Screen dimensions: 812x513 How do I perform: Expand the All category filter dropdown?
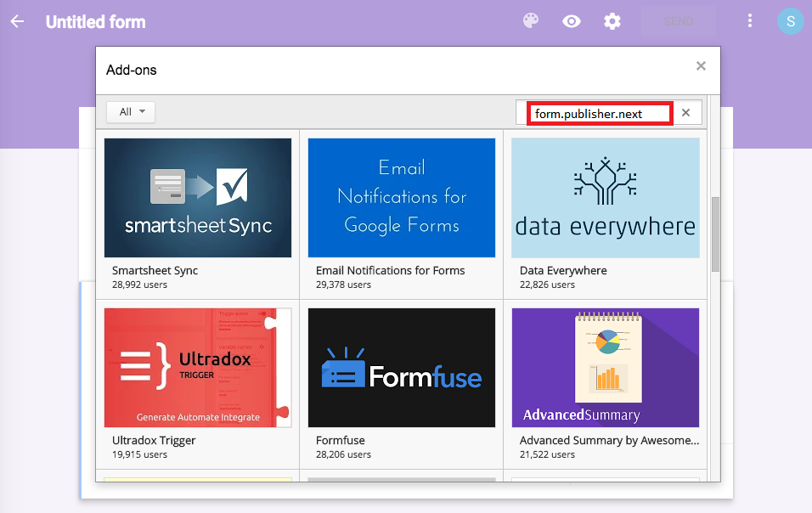[131, 112]
